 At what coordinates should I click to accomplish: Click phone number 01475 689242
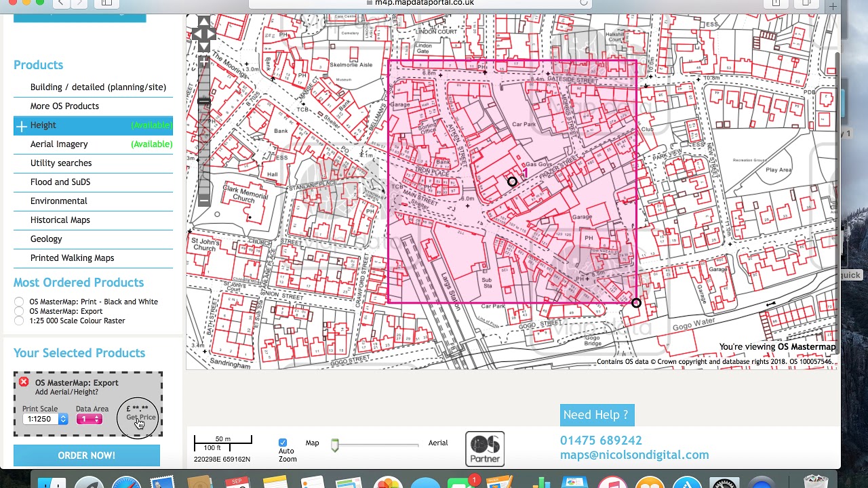coord(601,441)
